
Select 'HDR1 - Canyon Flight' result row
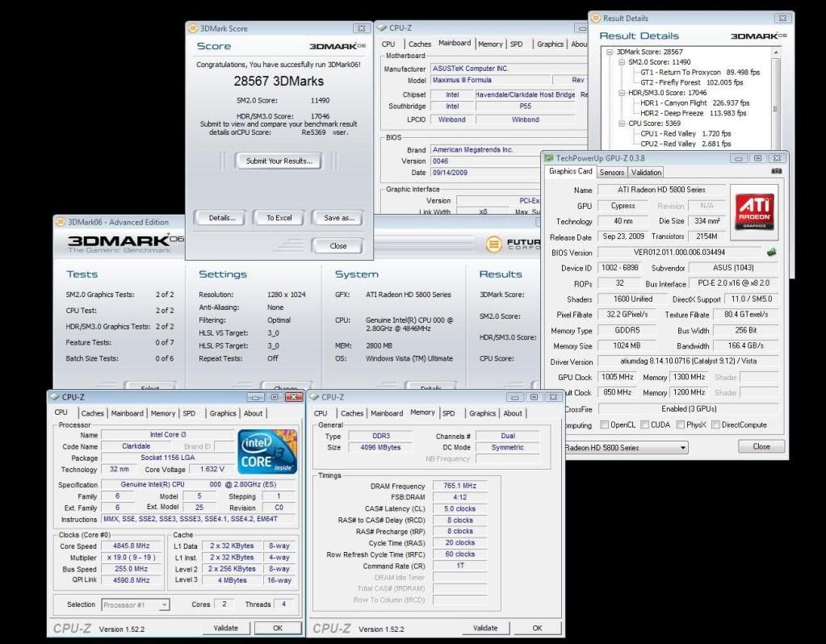(695, 102)
